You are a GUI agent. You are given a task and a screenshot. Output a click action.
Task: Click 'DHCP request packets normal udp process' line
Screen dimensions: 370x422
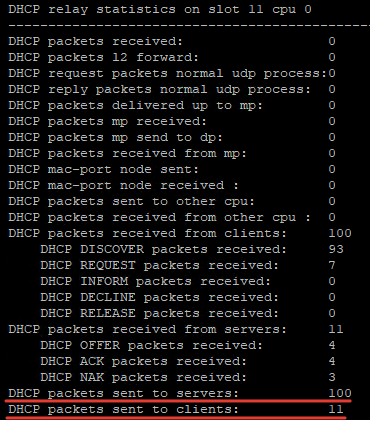pos(172,74)
